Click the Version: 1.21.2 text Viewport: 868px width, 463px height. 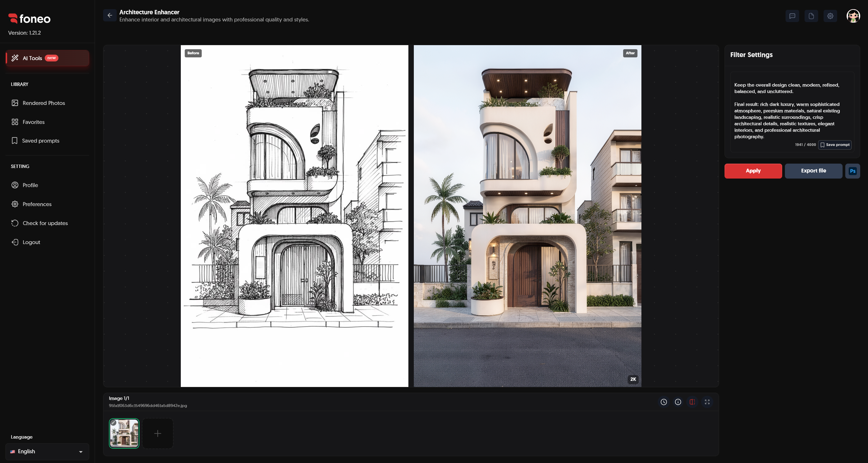24,33
